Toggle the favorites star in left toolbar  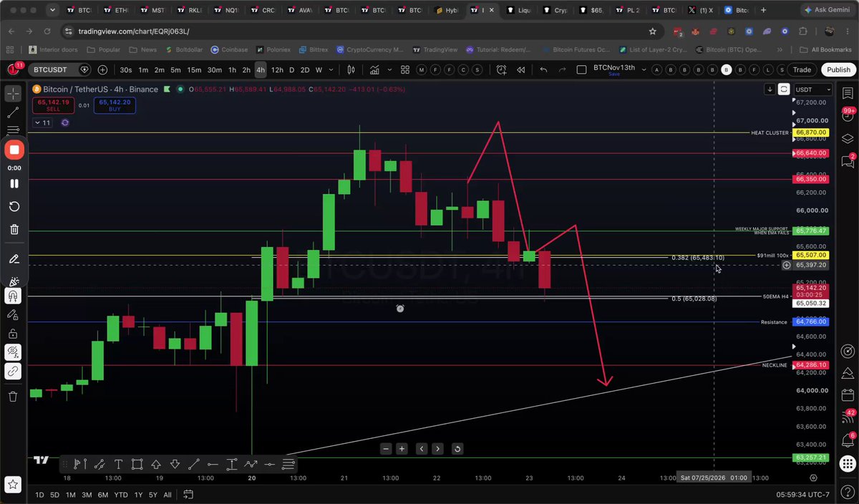coord(13,485)
